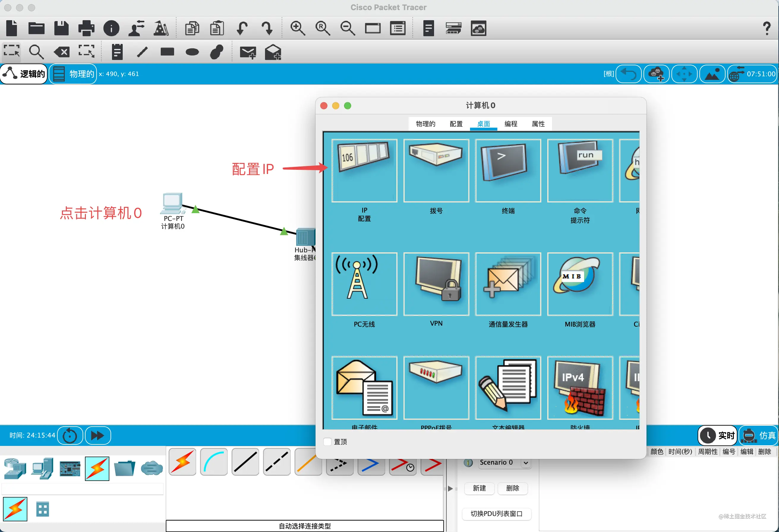
Task: Open the Terminal app icon
Action: [508, 170]
